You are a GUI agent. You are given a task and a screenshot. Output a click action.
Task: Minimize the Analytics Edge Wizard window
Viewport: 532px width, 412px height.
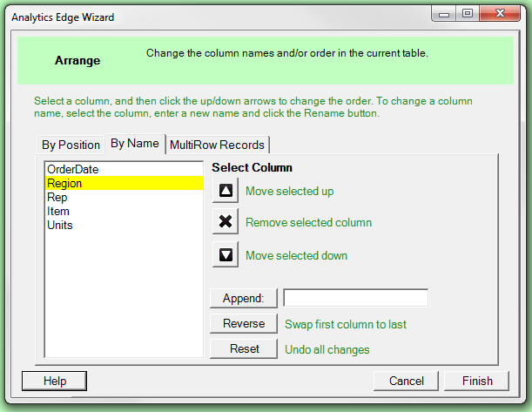coord(446,15)
